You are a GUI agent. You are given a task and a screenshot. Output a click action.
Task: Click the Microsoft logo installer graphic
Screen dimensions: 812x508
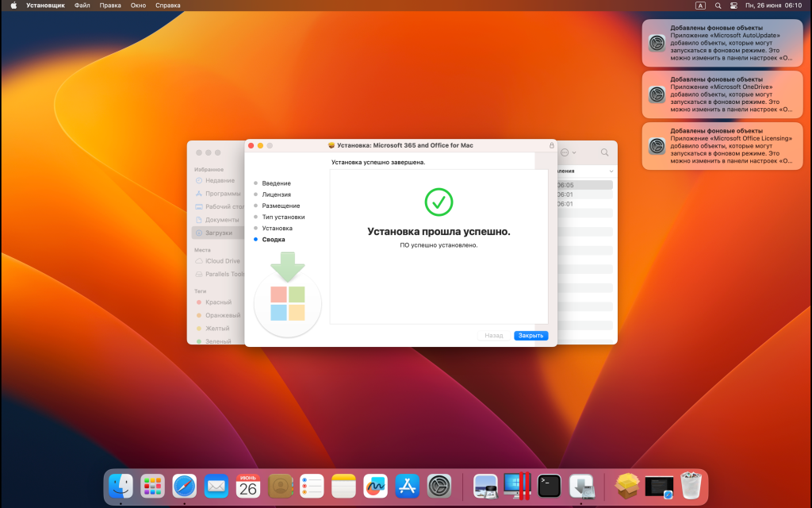287,294
